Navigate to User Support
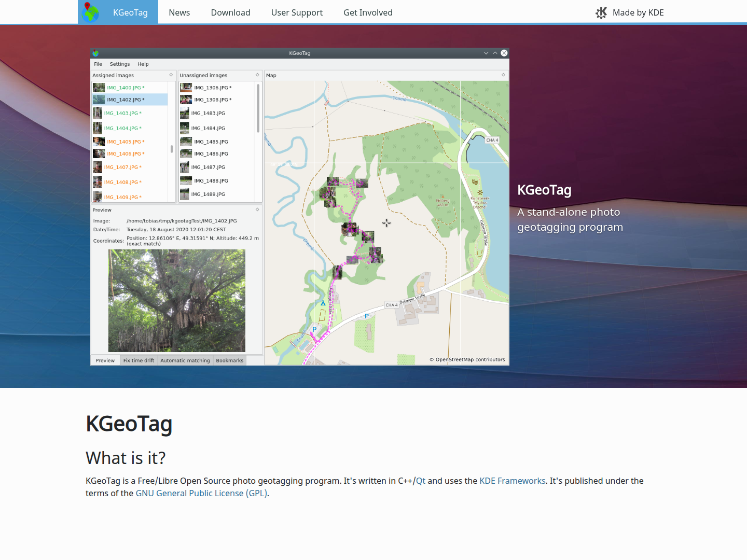 (297, 12)
